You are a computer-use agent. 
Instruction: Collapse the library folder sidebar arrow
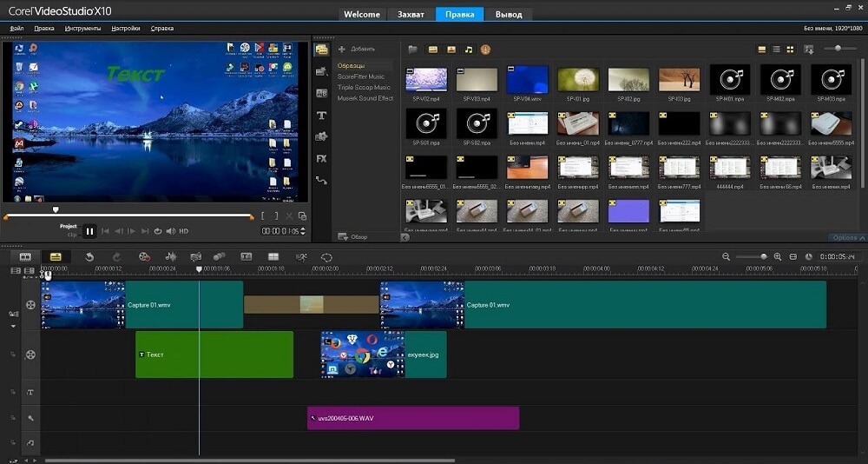(x=404, y=236)
